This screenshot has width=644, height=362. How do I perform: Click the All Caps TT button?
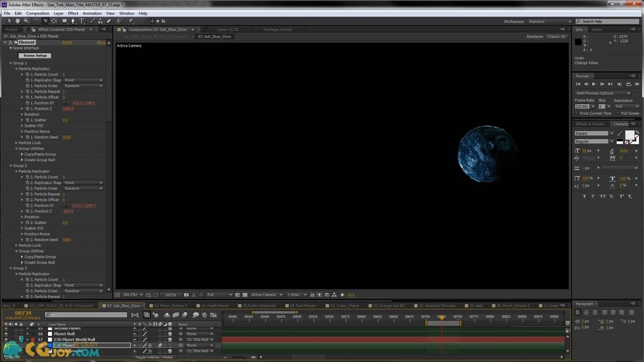[x=602, y=196]
